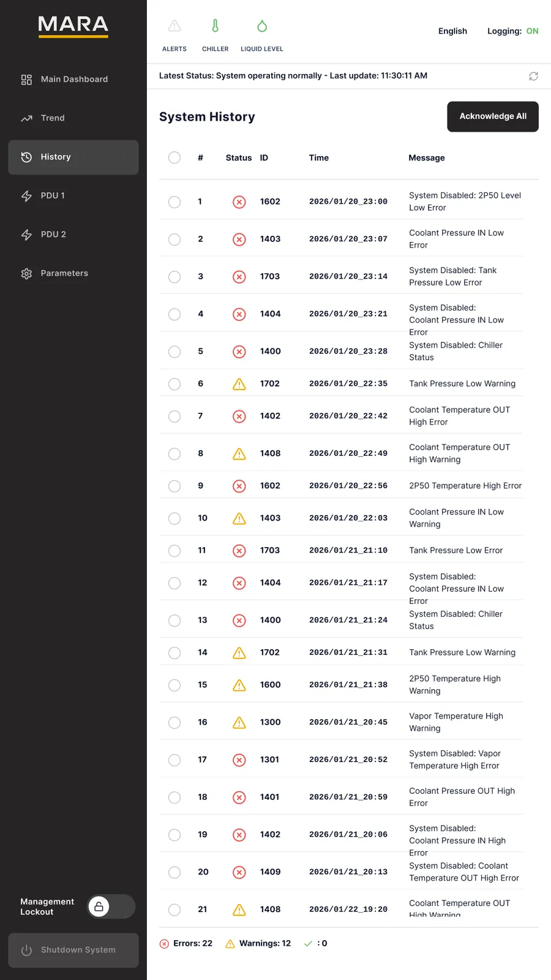This screenshot has height=980, width=551.
Task: Click the refresh status icon
Action: pyautogui.click(x=533, y=76)
